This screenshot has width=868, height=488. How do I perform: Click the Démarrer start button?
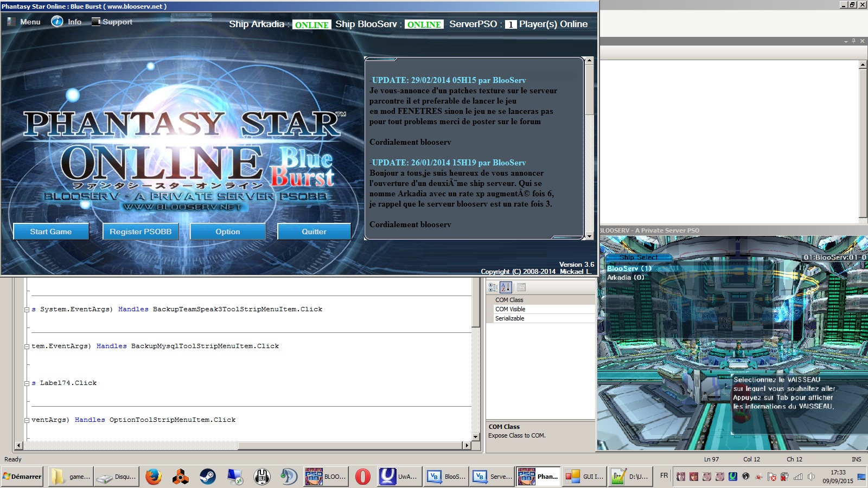tap(22, 477)
